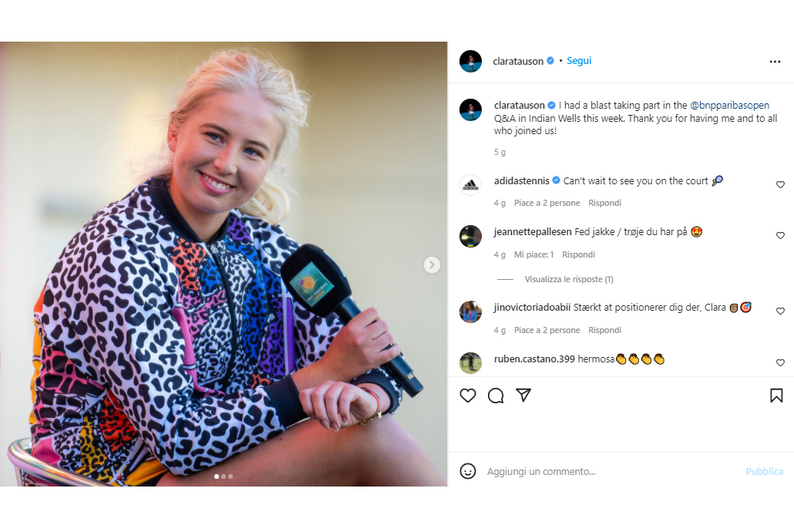Viewport: 794px width, 532px height.
Task: Open comments via the speech bubble icon
Action: (496, 396)
